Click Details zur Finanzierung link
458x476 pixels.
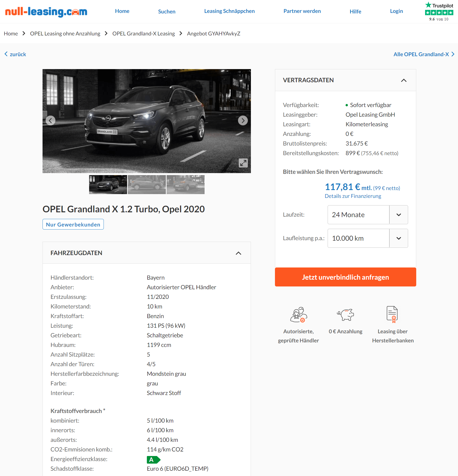tap(353, 196)
